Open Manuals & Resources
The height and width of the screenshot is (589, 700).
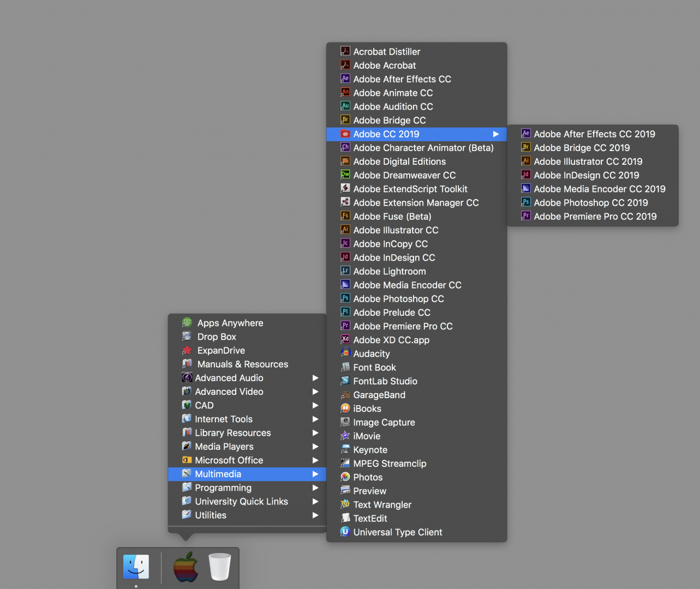242,364
